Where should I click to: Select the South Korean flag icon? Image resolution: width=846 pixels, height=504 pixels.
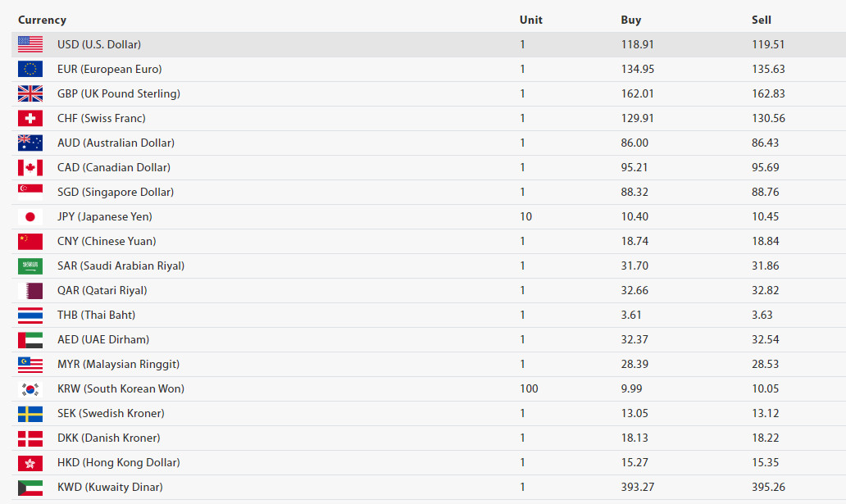[30, 388]
